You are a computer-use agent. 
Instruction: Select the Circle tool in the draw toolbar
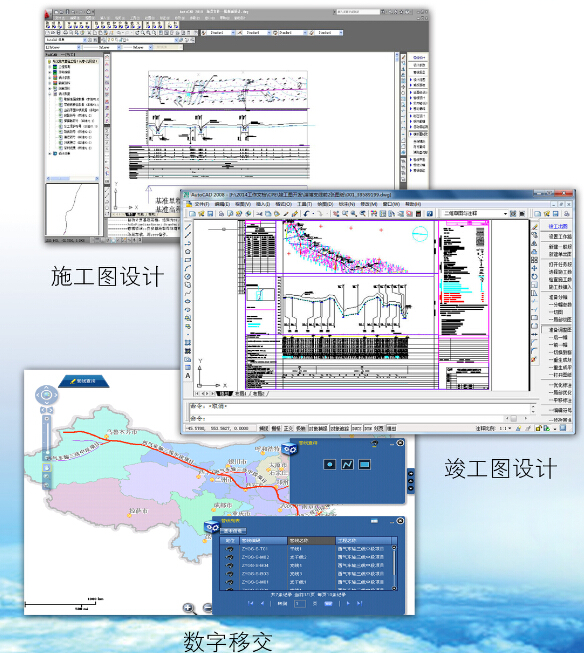pos(188,277)
